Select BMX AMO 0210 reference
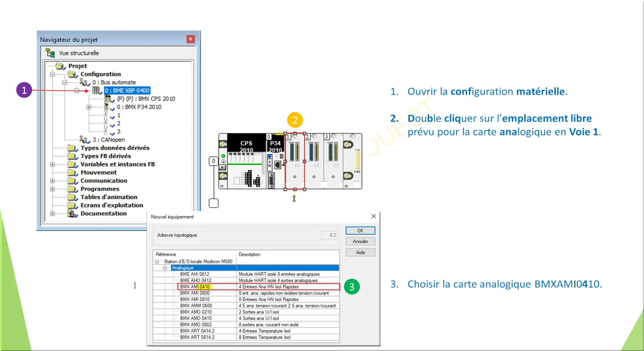 pos(196,312)
